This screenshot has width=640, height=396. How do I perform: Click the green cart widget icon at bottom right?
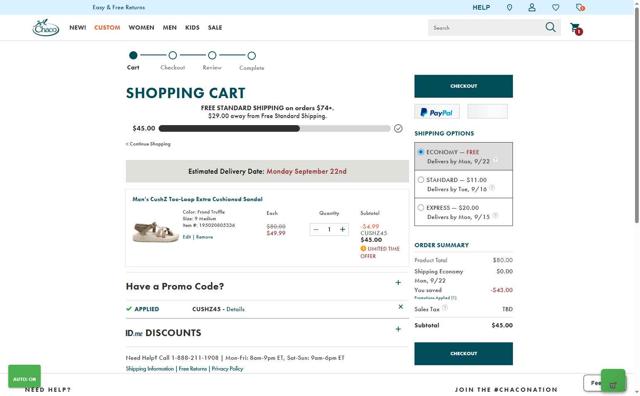click(613, 381)
